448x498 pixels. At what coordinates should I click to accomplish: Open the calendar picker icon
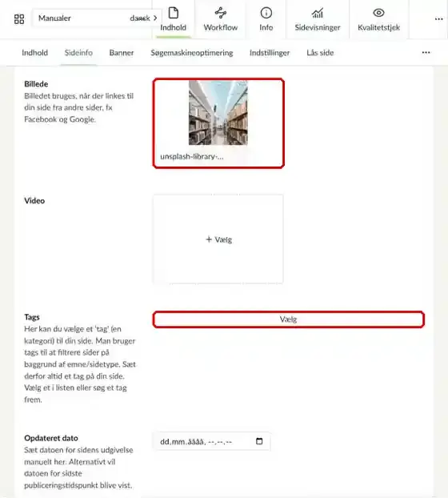[259, 441]
